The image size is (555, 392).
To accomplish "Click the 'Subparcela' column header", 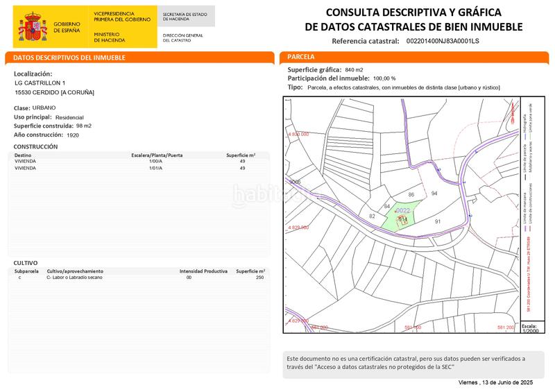I will click(26, 271).
